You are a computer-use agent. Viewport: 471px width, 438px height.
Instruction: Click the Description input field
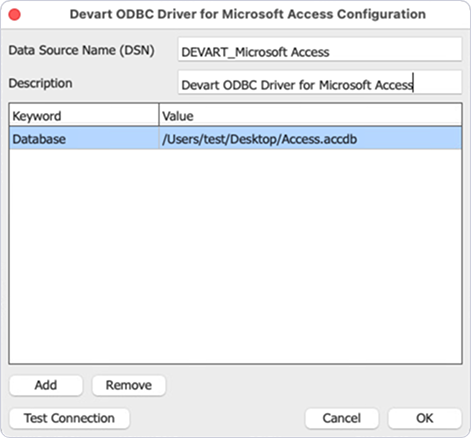[x=320, y=82]
